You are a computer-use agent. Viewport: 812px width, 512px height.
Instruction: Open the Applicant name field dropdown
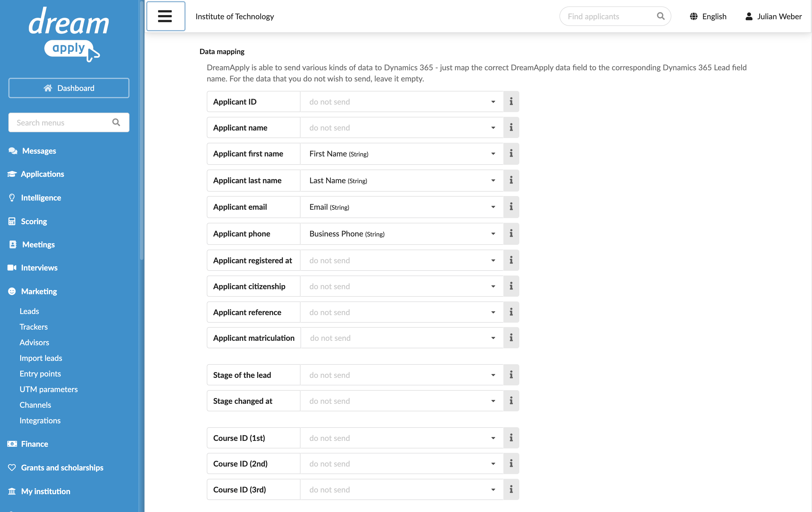402,127
